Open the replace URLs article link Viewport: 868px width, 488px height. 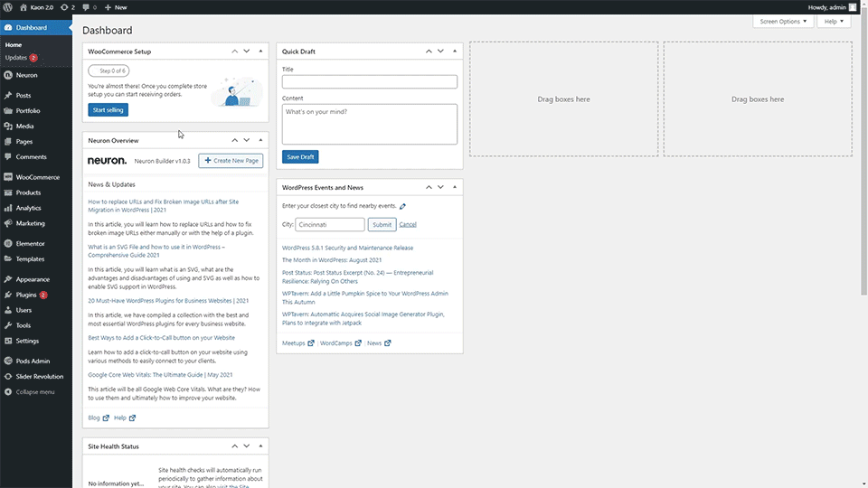(x=164, y=206)
